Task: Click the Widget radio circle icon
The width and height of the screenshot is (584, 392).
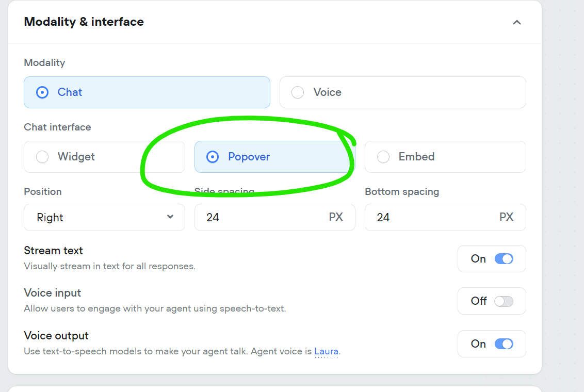Action: point(42,157)
